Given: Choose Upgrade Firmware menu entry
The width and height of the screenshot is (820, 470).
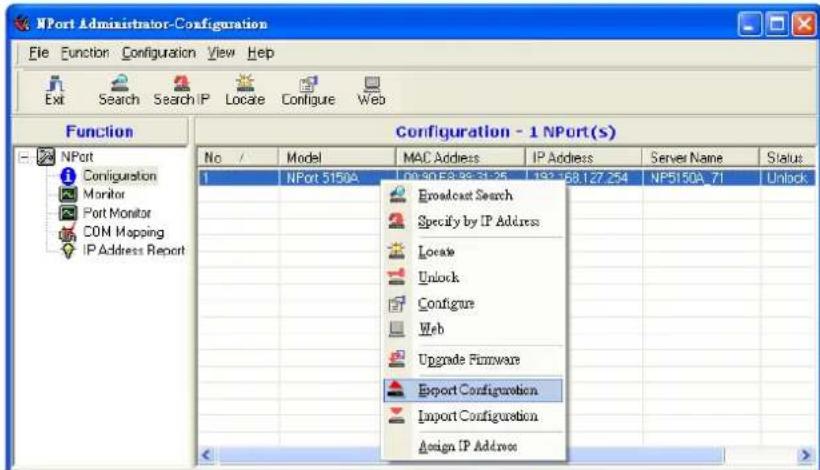Looking at the screenshot, I should pos(474,360).
